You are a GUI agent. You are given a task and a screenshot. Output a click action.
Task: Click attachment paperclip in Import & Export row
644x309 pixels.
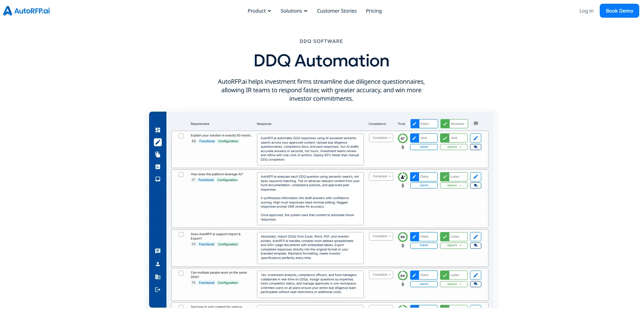coord(403,245)
